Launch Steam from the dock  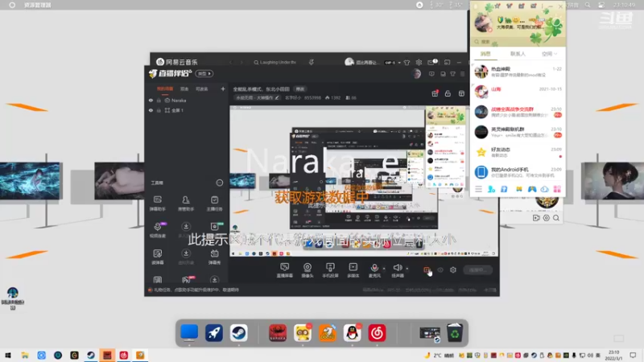(238, 333)
